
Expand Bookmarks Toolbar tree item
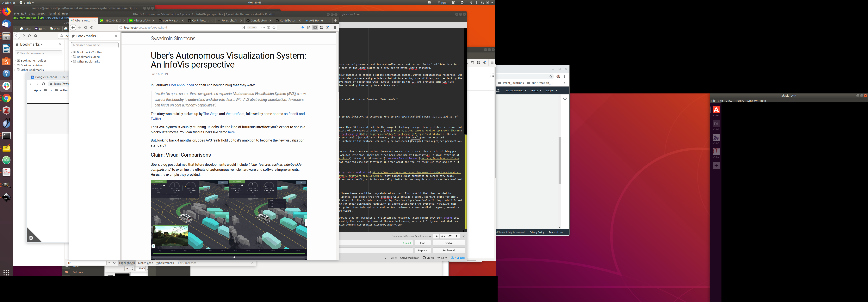pyautogui.click(x=71, y=52)
